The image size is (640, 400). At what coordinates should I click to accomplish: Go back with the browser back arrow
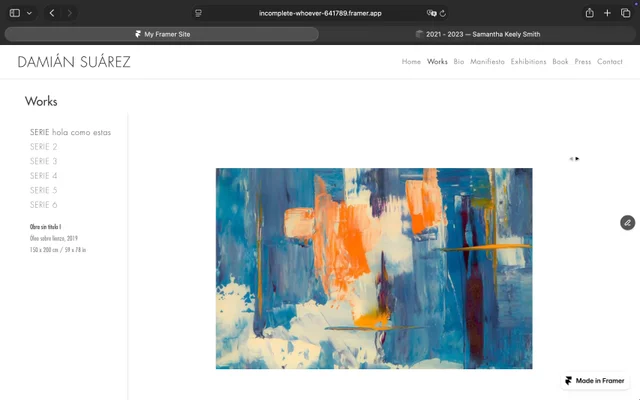(x=52, y=13)
